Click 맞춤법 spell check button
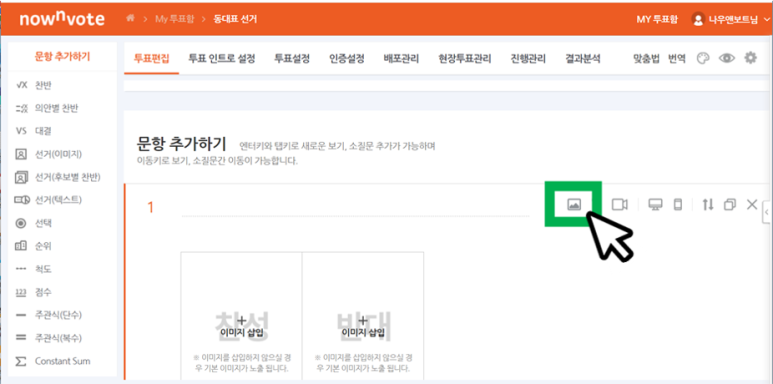This screenshot has width=773, height=384. (x=646, y=59)
